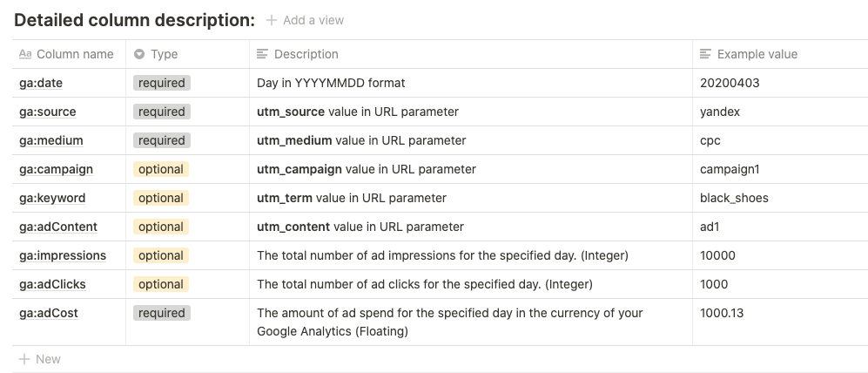Open the Description column header options

471,54
